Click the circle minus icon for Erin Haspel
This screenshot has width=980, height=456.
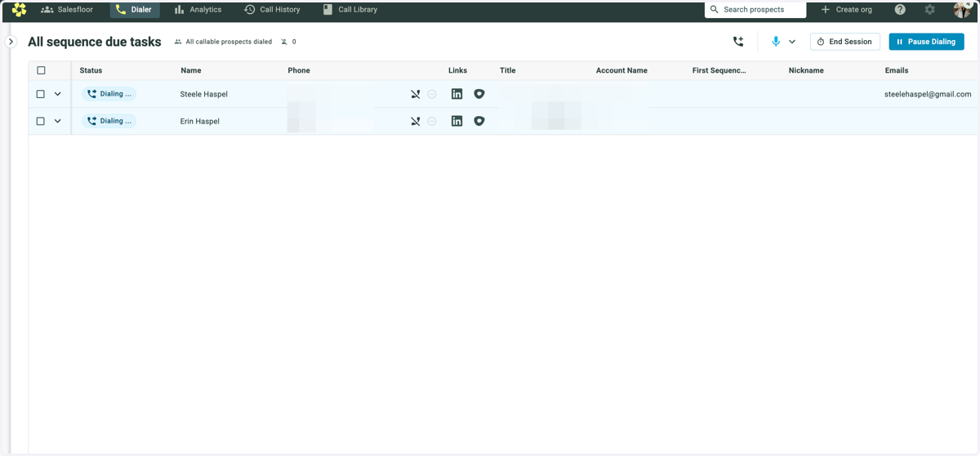coord(432,121)
